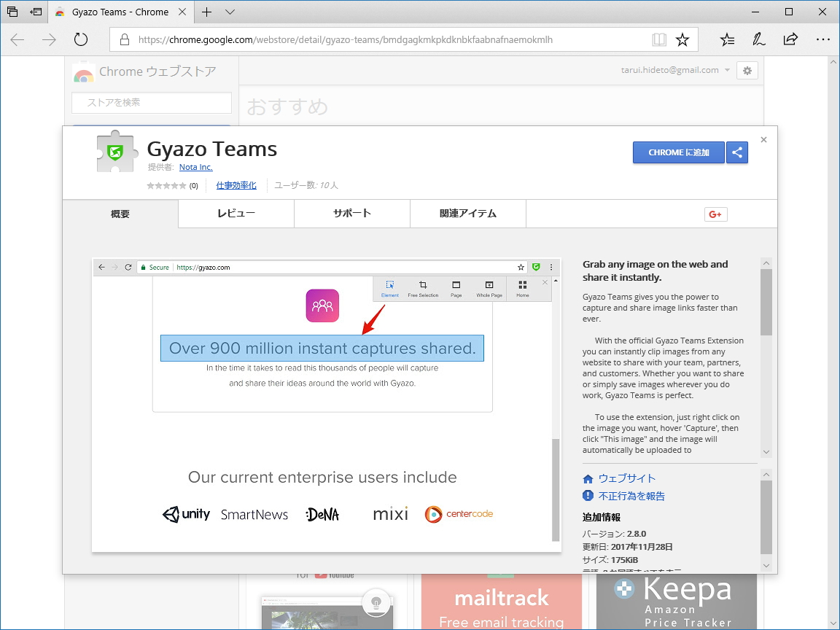
Task: Switch to the レビュー tab
Action: coord(236,214)
